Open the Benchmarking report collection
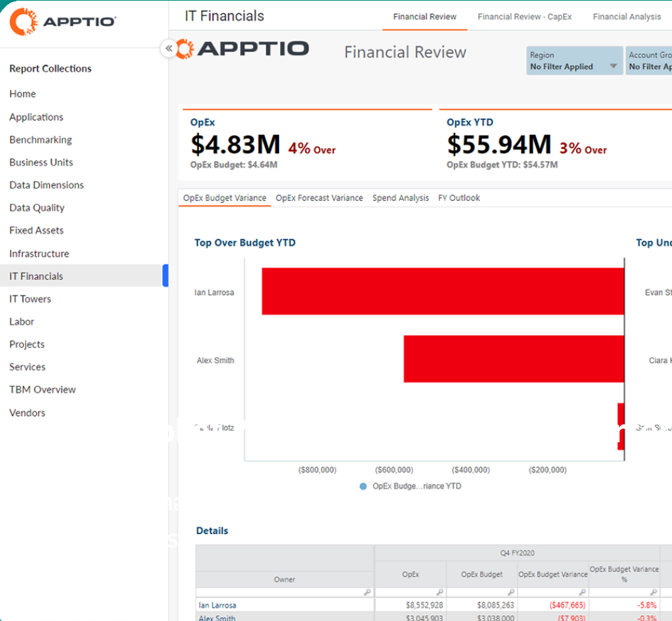 point(41,140)
